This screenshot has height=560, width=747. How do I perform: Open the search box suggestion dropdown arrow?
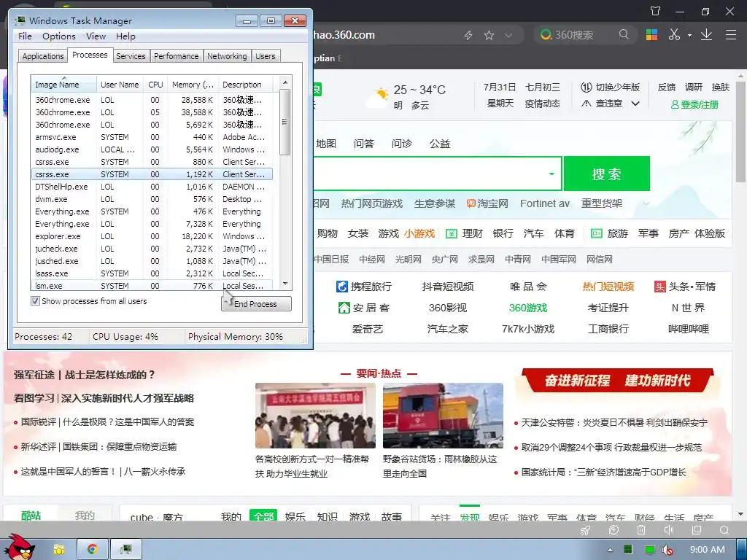[x=551, y=174]
